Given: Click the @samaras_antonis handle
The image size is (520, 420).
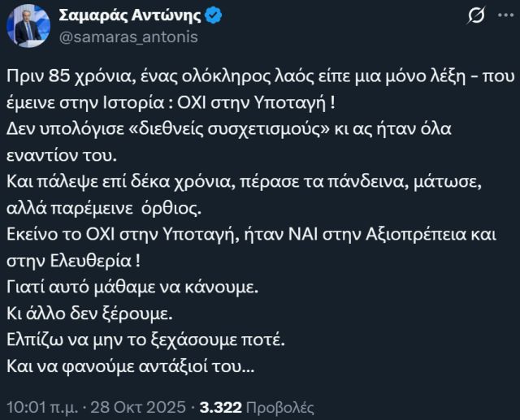Looking at the screenshot, I should 128,37.
